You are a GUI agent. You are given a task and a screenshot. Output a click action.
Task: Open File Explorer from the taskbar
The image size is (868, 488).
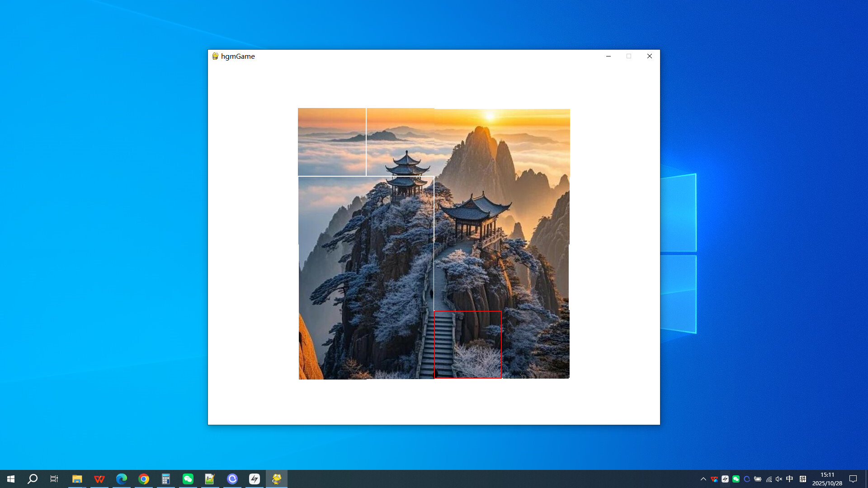pyautogui.click(x=77, y=479)
